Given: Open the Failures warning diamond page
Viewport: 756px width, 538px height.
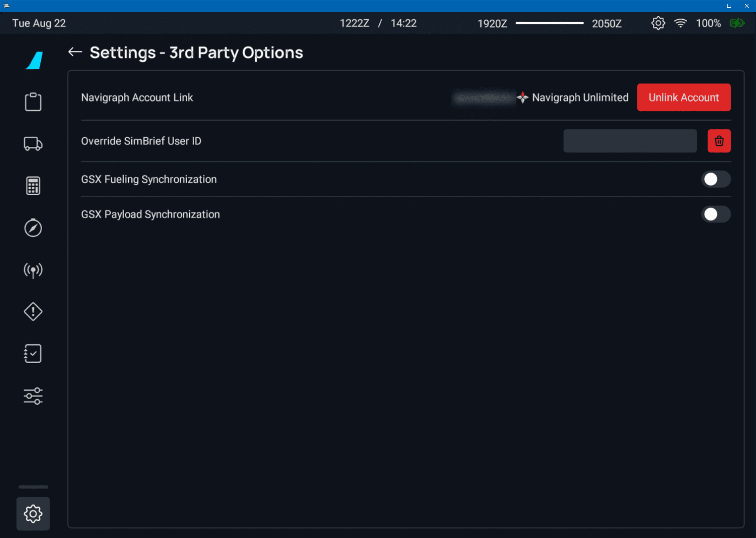Looking at the screenshot, I should click(33, 311).
